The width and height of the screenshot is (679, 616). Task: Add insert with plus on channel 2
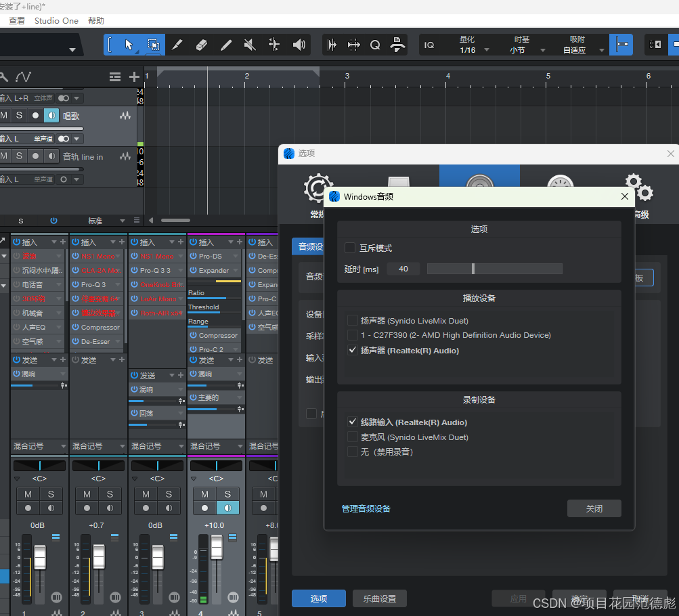coord(122,242)
